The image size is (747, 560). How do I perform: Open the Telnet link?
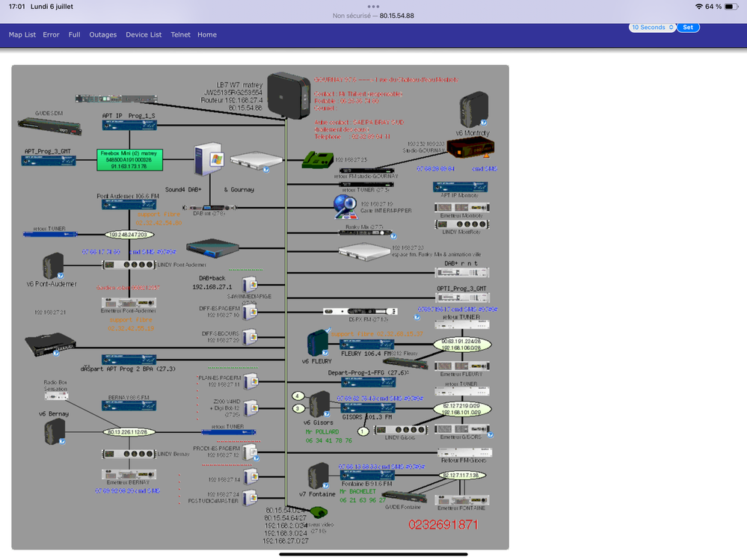pyautogui.click(x=180, y=34)
